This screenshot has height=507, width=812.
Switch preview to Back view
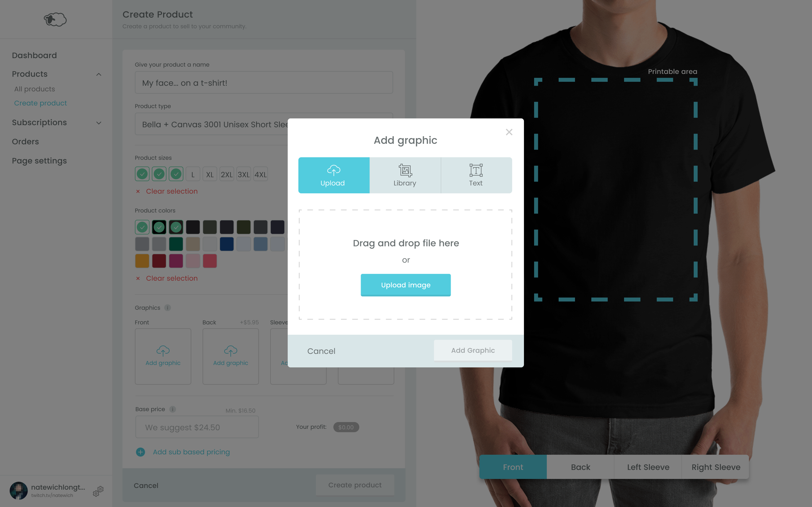click(x=580, y=467)
